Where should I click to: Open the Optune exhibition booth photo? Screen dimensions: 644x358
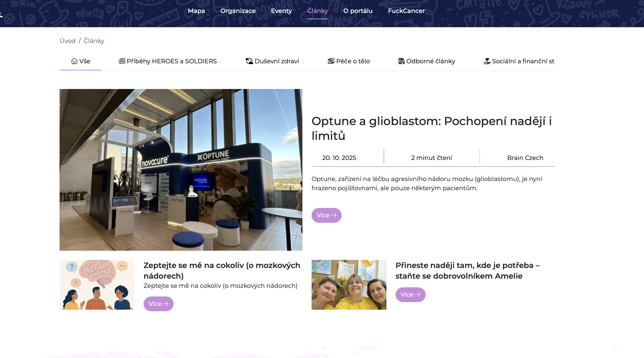[x=181, y=170]
